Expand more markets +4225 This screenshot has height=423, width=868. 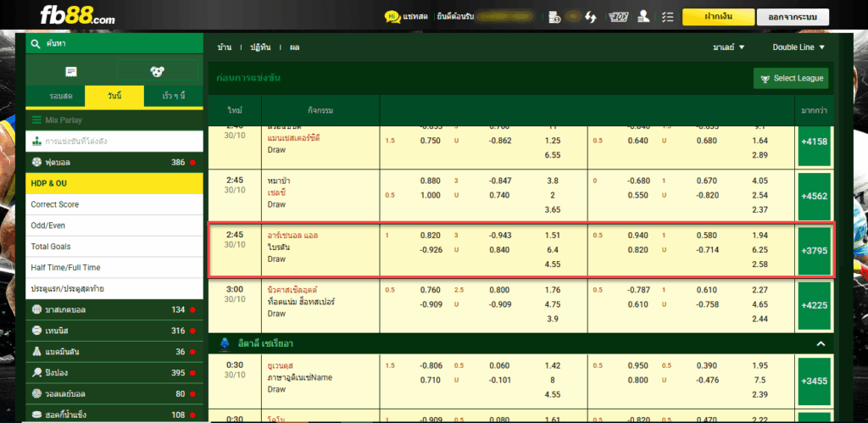[815, 306]
